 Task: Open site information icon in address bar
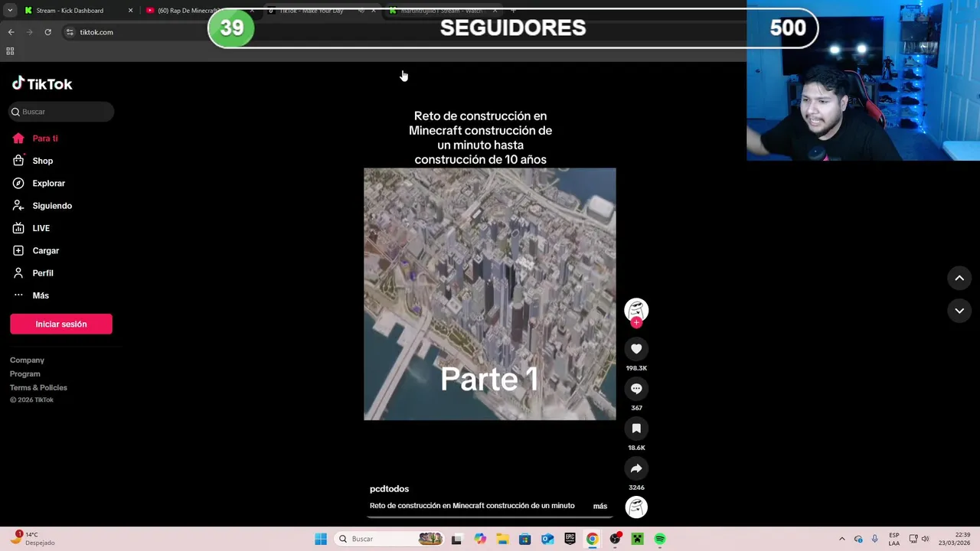[x=70, y=32]
